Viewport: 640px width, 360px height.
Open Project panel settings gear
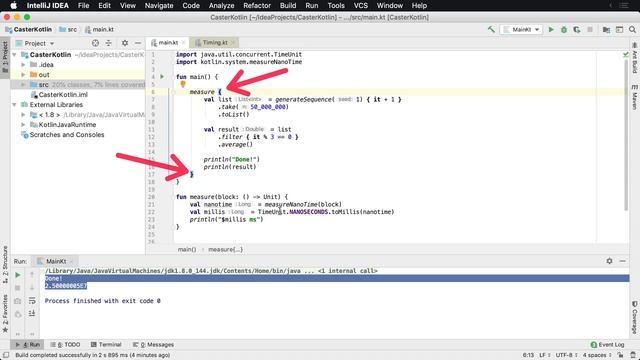[x=125, y=43]
